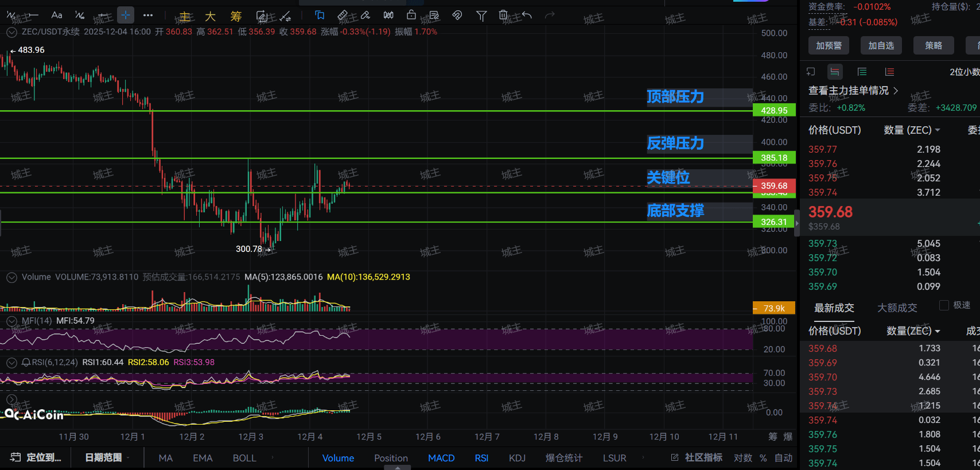980x470 pixels.
Task: Select the eraser tool
Action: tap(365, 15)
